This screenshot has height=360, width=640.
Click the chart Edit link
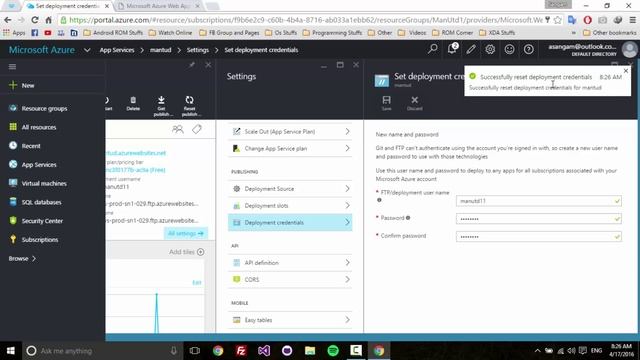click(197, 282)
